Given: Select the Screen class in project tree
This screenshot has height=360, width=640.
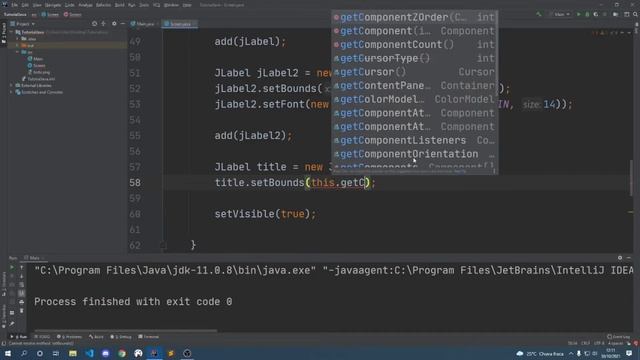Looking at the screenshot, I should pos(36,65).
